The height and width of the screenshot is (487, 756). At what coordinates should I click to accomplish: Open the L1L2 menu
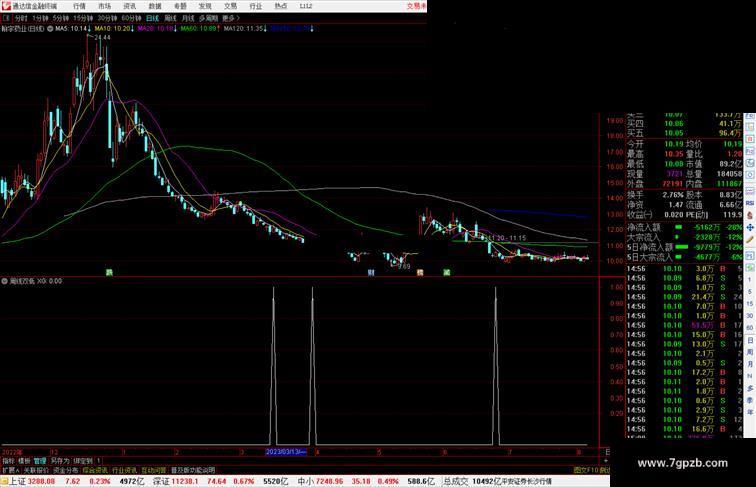(306, 6)
